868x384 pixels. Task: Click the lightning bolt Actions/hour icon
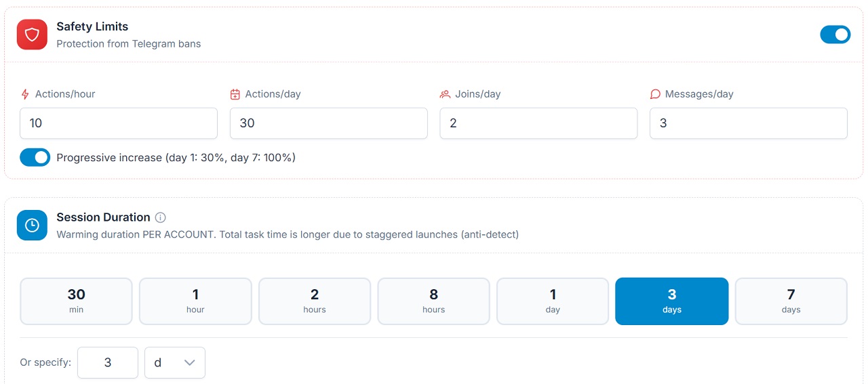tap(25, 94)
